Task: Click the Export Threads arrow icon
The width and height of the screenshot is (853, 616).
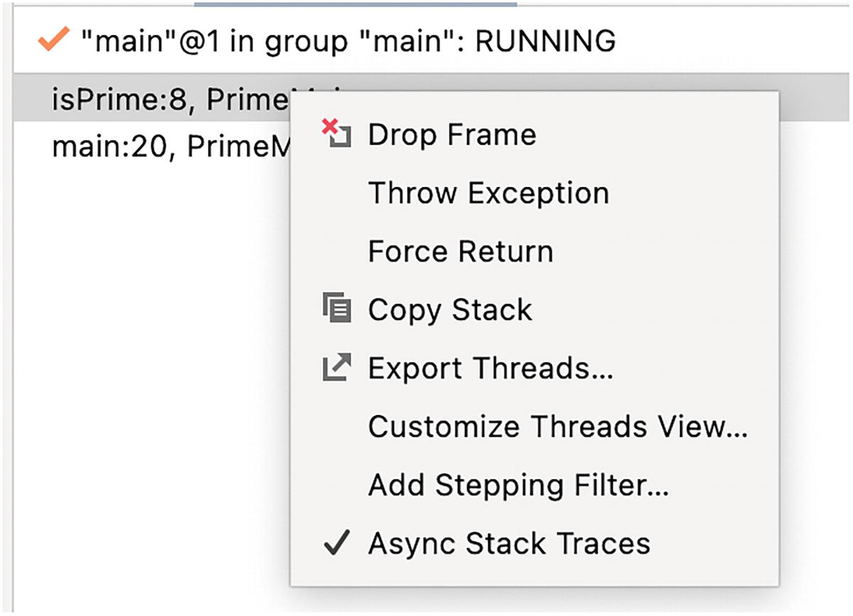Action: (336, 367)
